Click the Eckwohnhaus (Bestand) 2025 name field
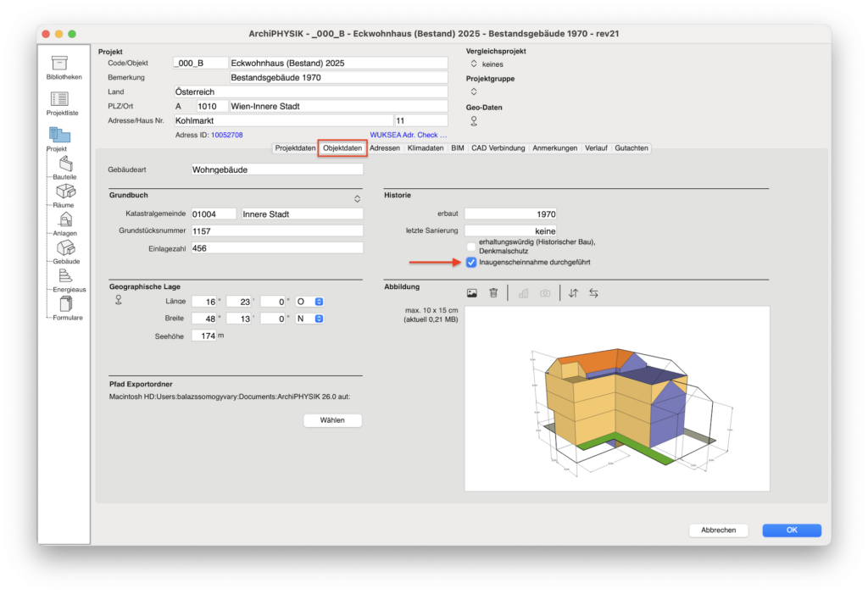This screenshot has height=594, width=868. click(338, 63)
